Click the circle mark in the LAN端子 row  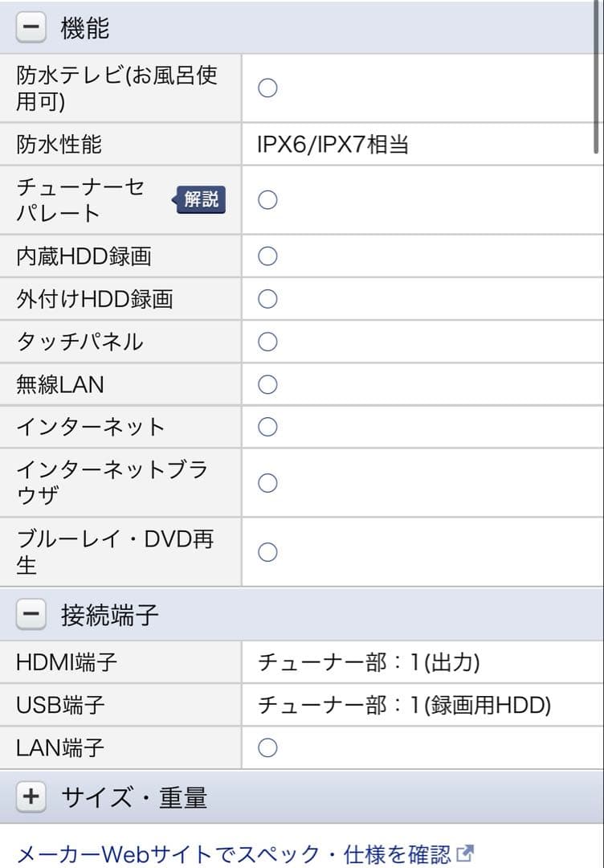coord(267,747)
